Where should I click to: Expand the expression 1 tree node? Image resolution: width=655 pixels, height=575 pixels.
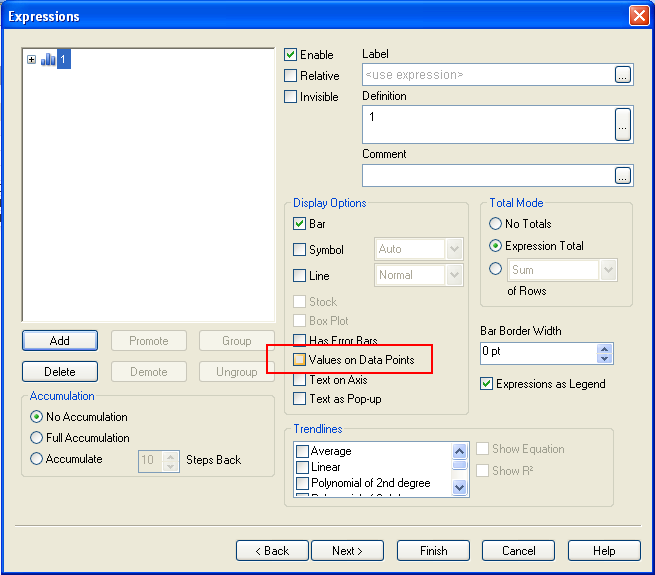(x=31, y=59)
